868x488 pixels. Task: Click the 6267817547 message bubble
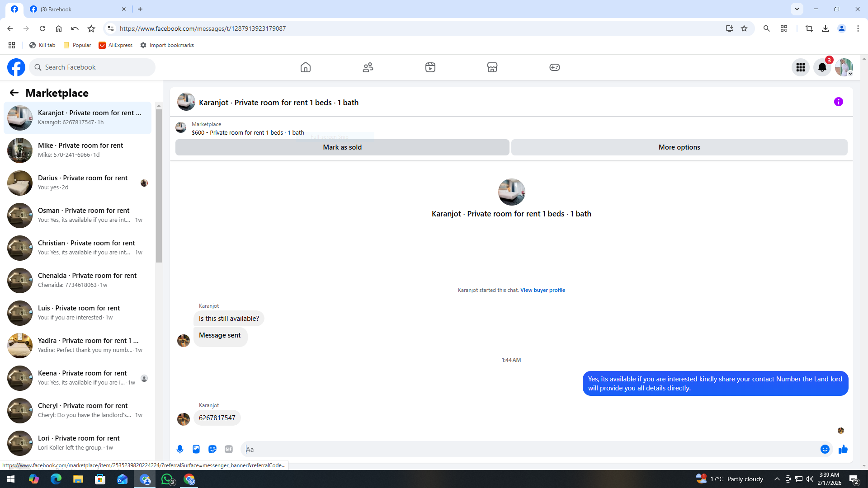[217, 418]
